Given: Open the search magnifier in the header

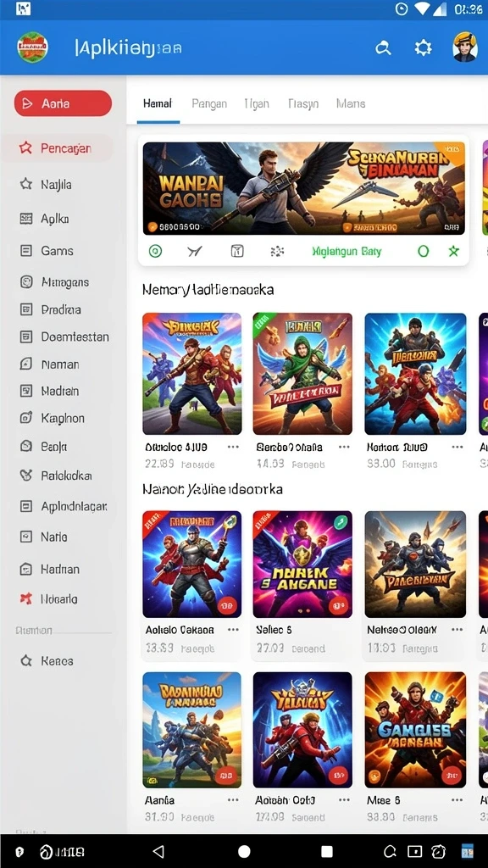Looking at the screenshot, I should [x=383, y=48].
